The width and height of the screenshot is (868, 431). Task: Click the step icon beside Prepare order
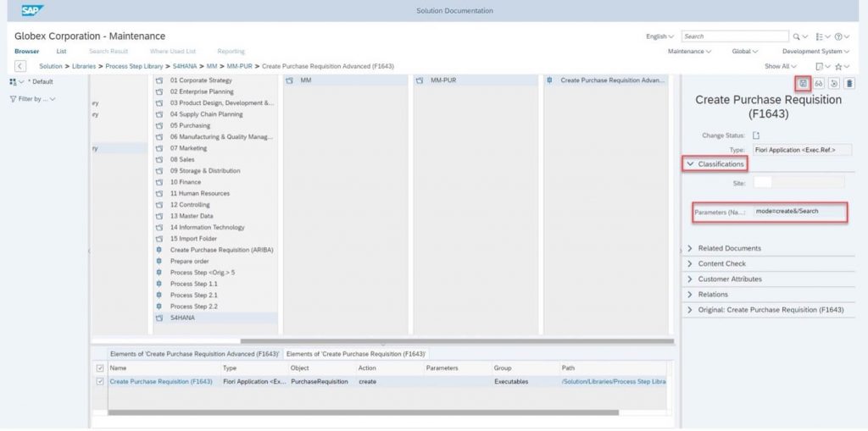click(x=159, y=261)
